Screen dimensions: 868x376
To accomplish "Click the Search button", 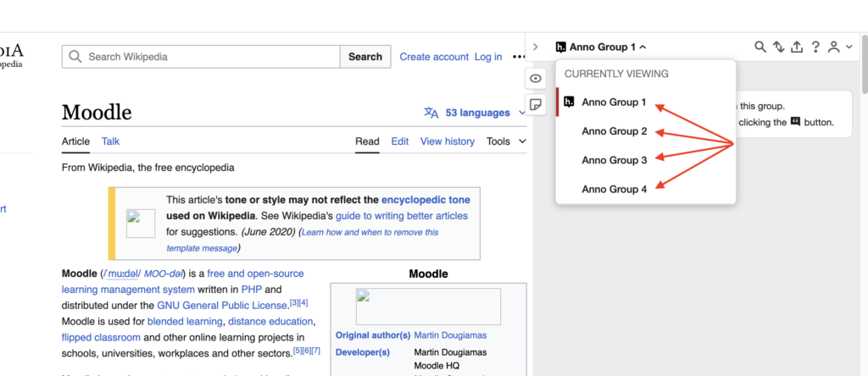I will coord(365,57).
